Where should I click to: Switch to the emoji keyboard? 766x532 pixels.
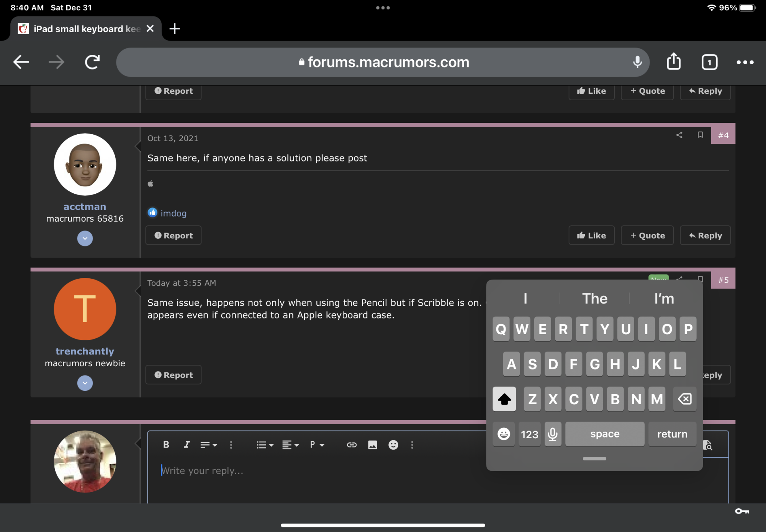coord(503,434)
